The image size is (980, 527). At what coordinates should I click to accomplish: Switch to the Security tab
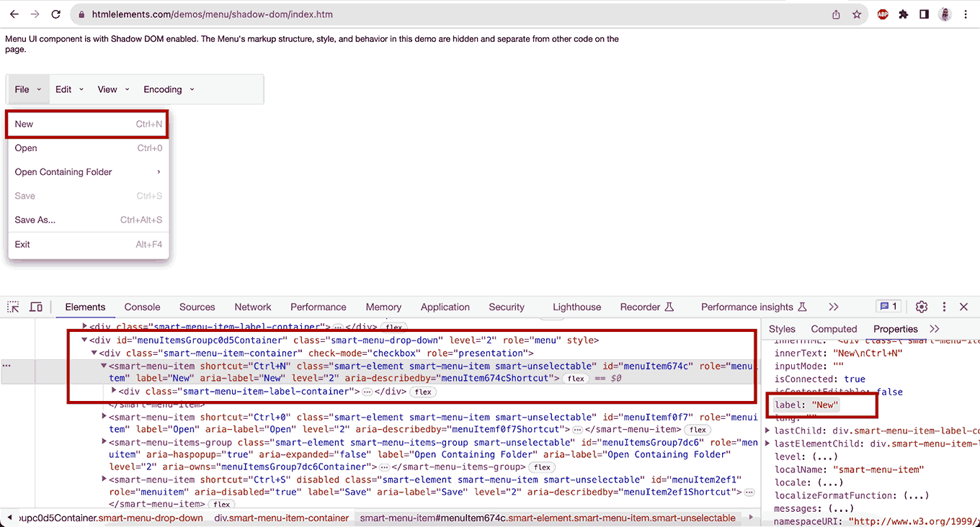(x=507, y=307)
